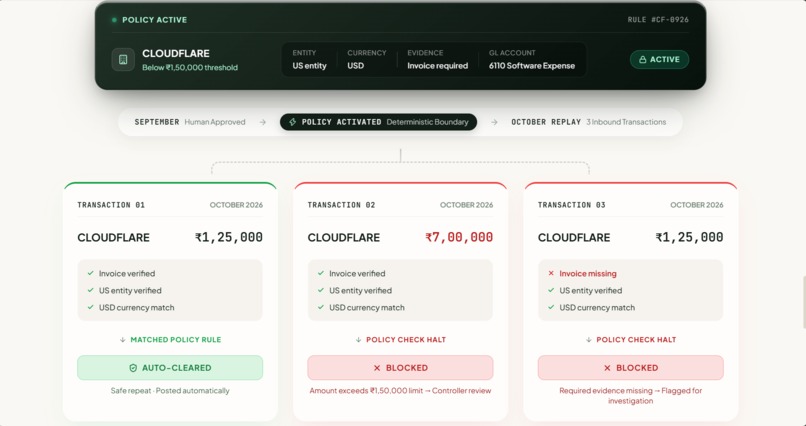Click Invoice verified checkmark in Transaction 02
Viewport: 806px width, 426px height.
click(321, 273)
